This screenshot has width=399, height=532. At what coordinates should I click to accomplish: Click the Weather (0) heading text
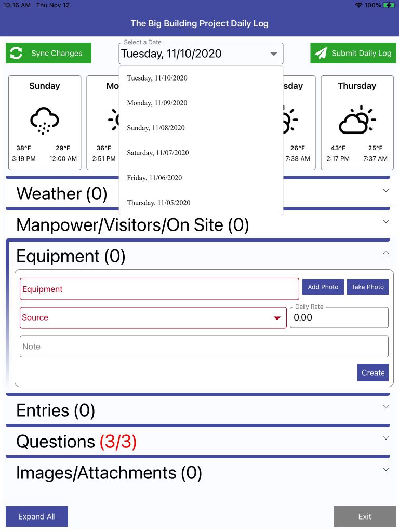coord(62,194)
